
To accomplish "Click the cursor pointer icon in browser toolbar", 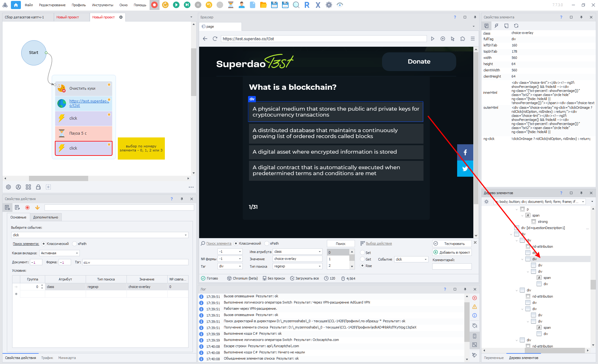I will point(452,39).
